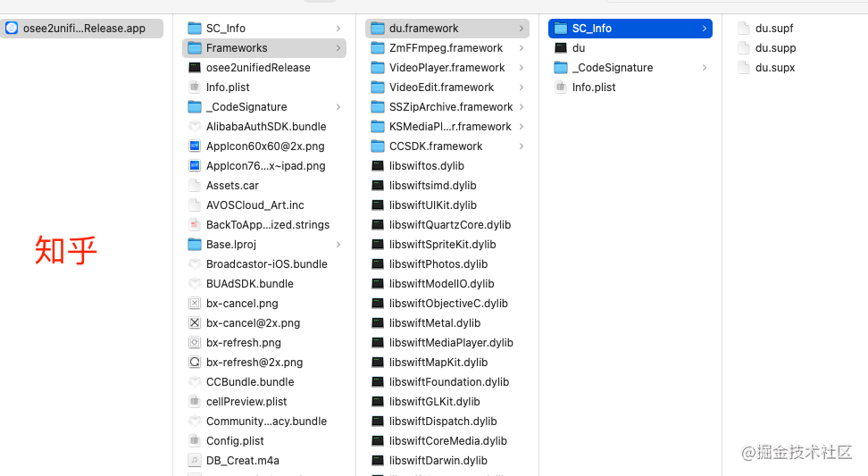Click the Base.lproj folder icon
Viewport: 868px width, 476px height.
click(195, 244)
